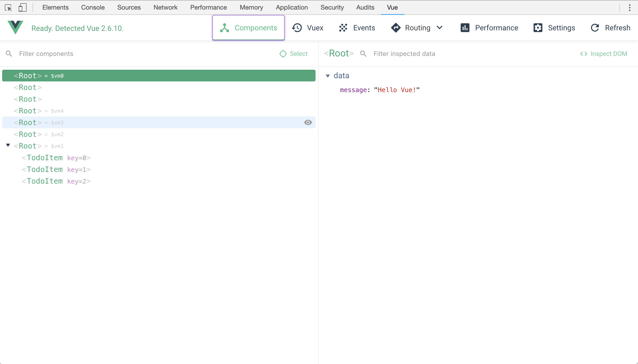638x364 pixels.
Task: Click the Inspect DOM link
Action: click(604, 54)
